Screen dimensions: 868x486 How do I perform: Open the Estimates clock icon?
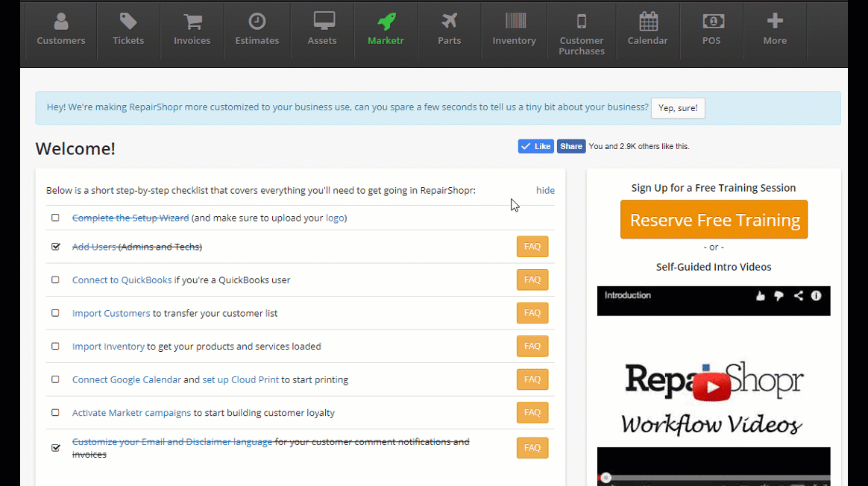click(x=257, y=22)
